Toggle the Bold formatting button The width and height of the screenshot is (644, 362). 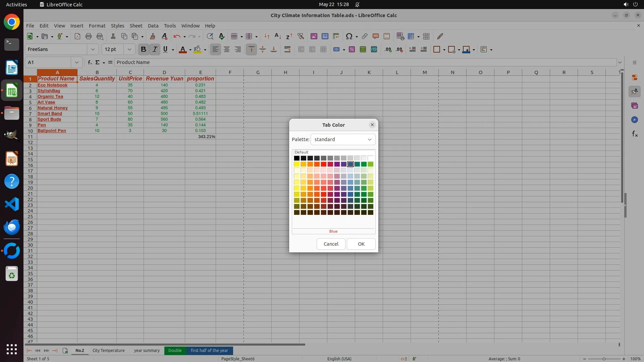click(x=144, y=50)
